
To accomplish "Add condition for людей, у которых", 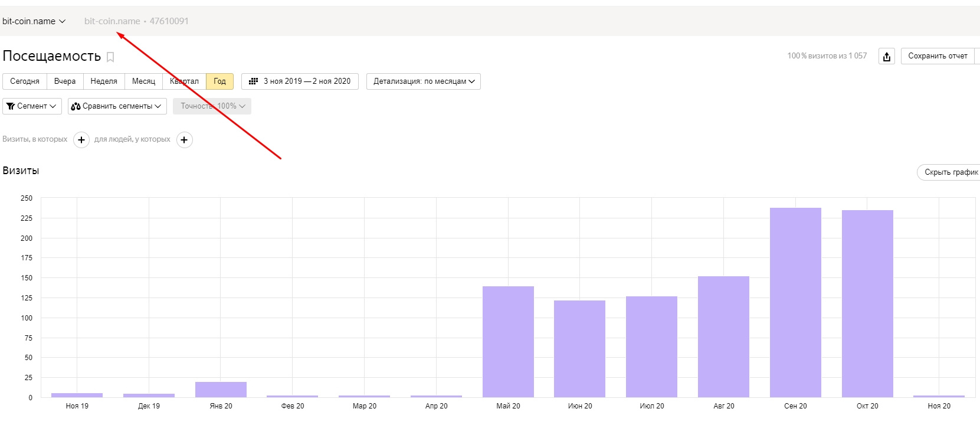I will coord(185,140).
